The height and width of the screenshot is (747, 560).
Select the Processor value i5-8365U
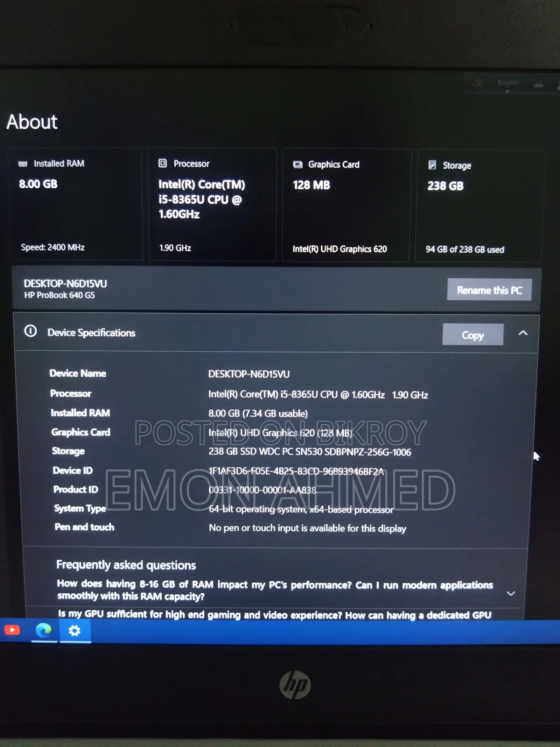318,395
